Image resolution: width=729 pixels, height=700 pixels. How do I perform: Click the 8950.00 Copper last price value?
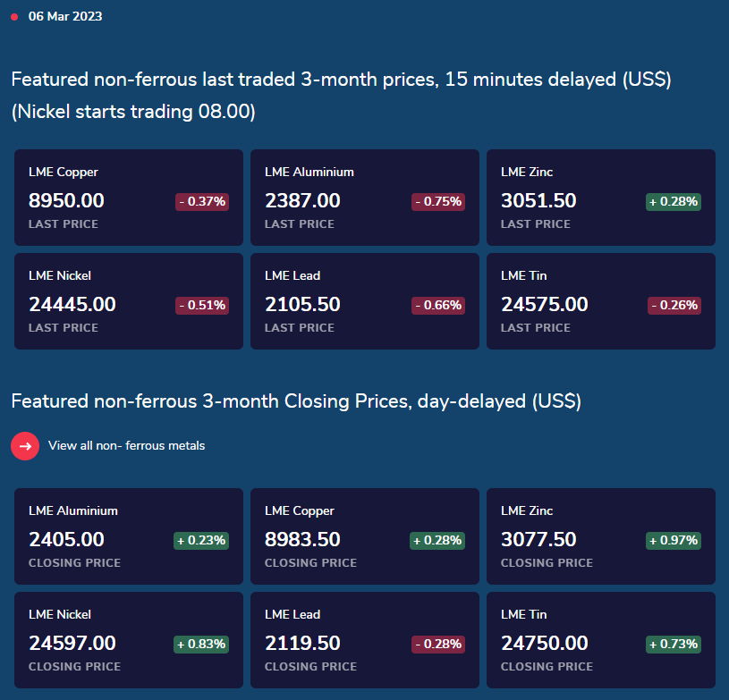tap(66, 201)
